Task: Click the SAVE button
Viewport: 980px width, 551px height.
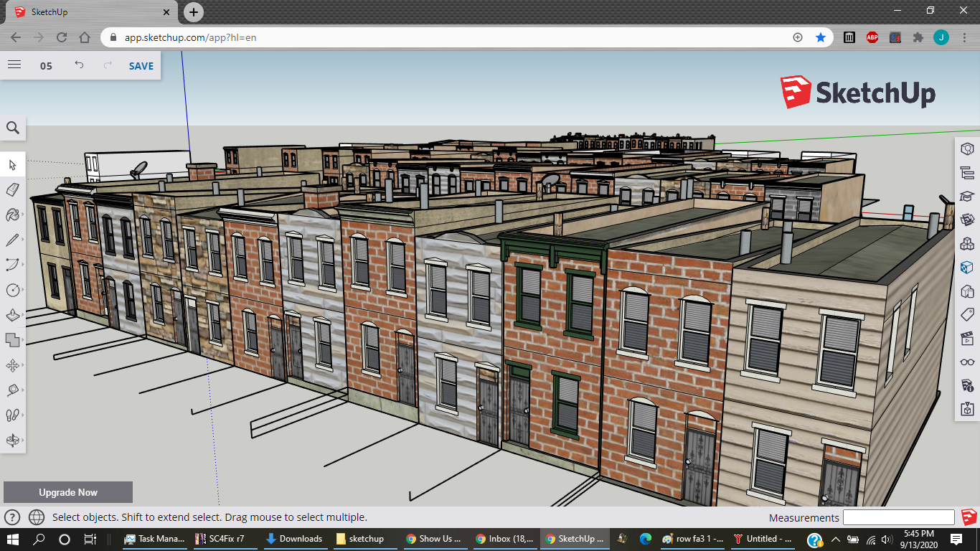Action: [141, 66]
